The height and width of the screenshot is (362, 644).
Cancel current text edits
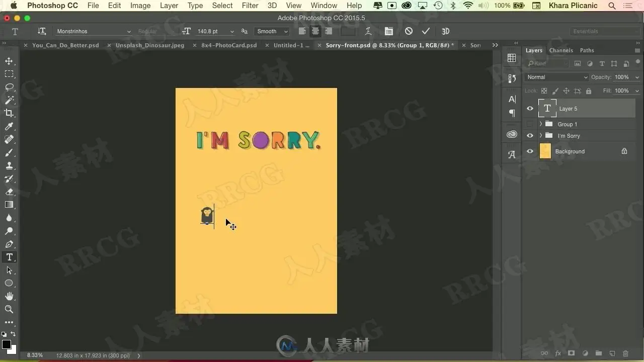[409, 31]
